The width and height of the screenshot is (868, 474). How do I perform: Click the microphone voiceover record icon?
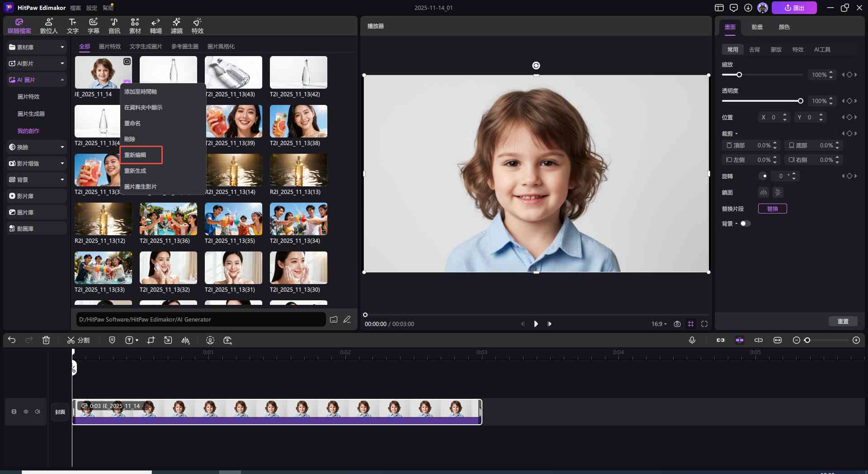tap(692, 340)
